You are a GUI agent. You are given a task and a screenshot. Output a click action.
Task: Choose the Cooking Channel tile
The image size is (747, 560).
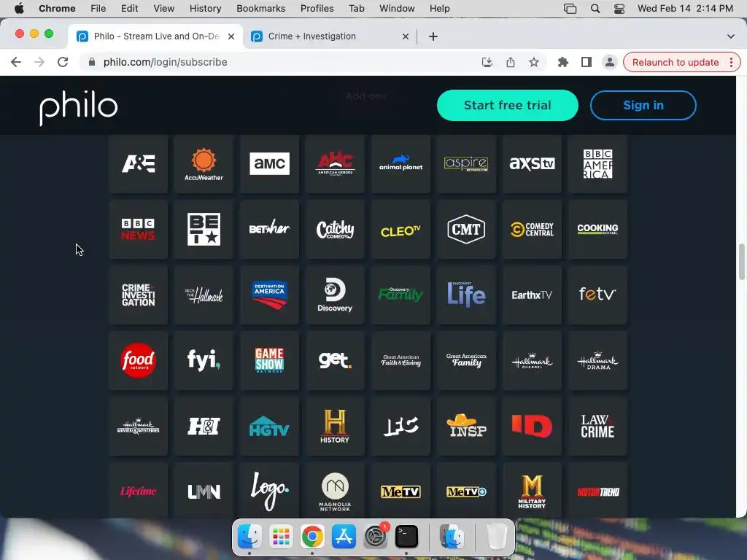pos(597,230)
